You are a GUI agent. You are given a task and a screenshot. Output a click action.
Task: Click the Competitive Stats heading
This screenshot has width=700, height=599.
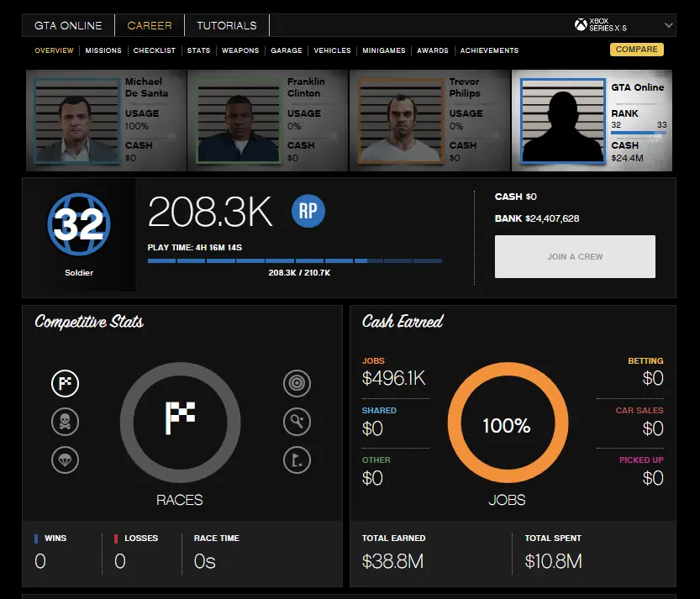point(89,322)
